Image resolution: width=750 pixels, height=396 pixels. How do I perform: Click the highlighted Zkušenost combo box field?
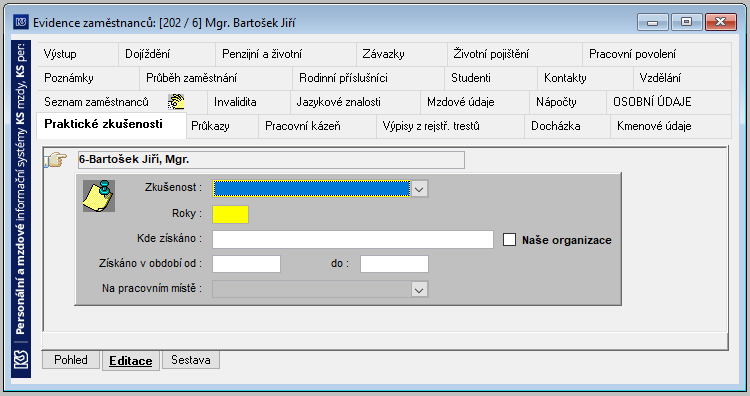pos(311,189)
